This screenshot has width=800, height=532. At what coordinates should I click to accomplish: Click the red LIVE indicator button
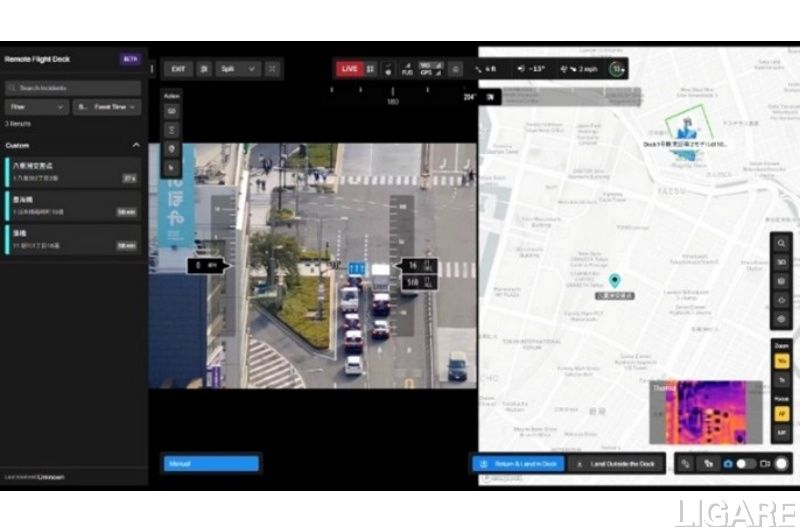pyautogui.click(x=348, y=69)
